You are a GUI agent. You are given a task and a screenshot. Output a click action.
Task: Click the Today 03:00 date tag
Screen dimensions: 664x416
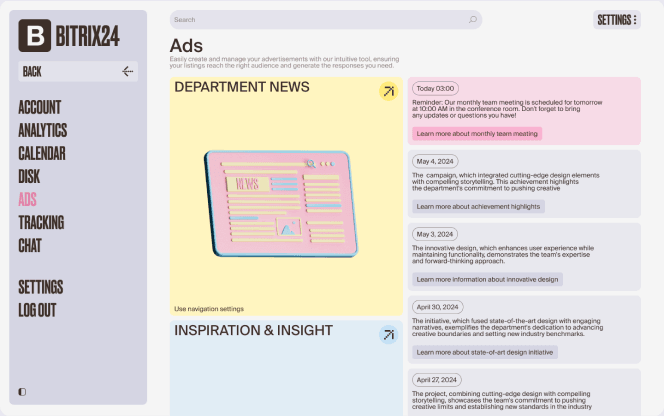click(435, 89)
